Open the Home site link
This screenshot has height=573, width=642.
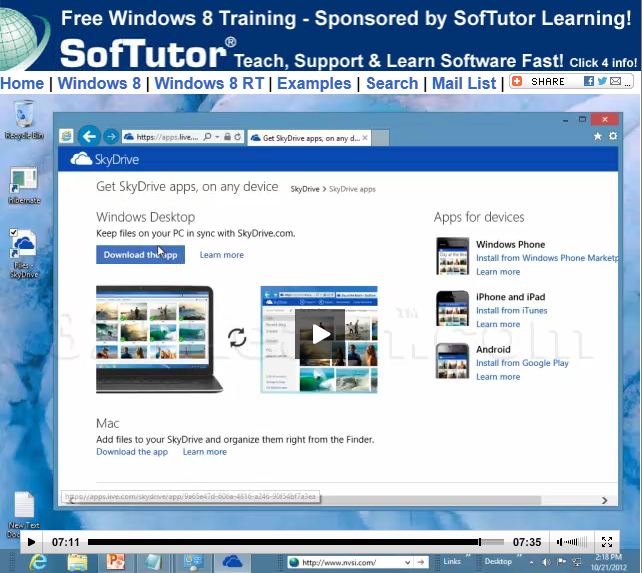(x=22, y=84)
